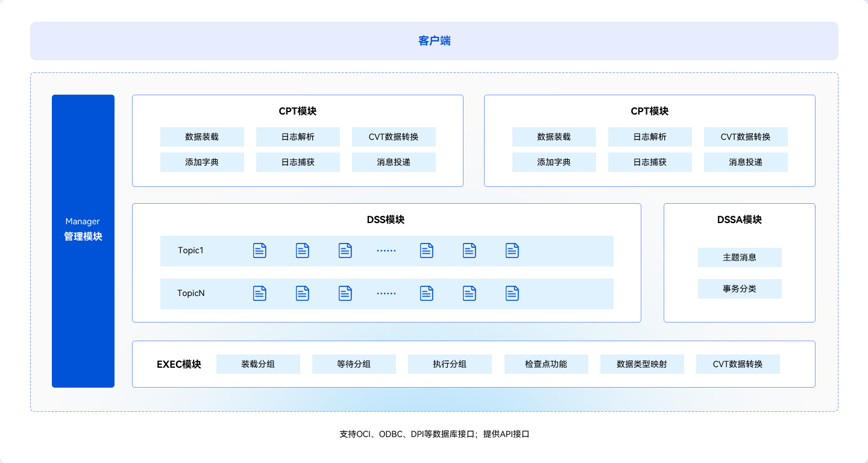This screenshot has width=868, height=463.
Task: Click 添加字典 in the right CPT模块
Action: click(x=554, y=162)
